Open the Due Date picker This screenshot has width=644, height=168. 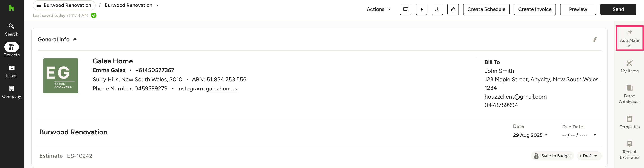pyautogui.click(x=579, y=135)
